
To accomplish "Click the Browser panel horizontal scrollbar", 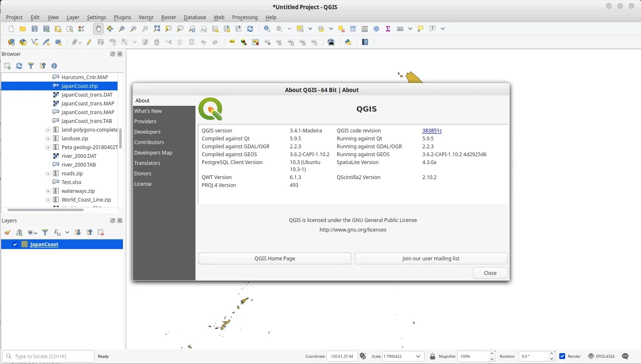I will point(45,210).
